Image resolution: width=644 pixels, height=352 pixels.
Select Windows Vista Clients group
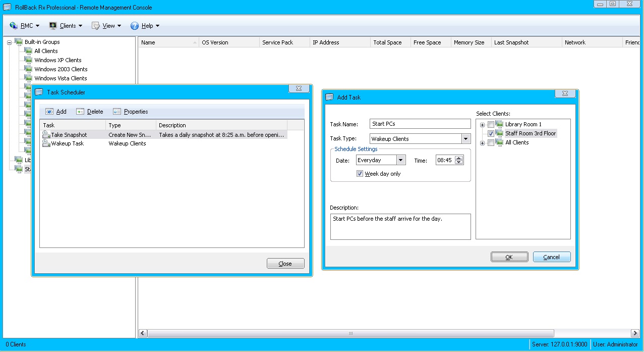click(x=61, y=78)
